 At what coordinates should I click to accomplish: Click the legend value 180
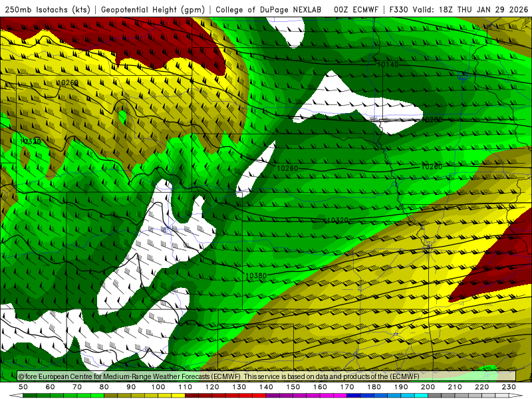click(374, 387)
